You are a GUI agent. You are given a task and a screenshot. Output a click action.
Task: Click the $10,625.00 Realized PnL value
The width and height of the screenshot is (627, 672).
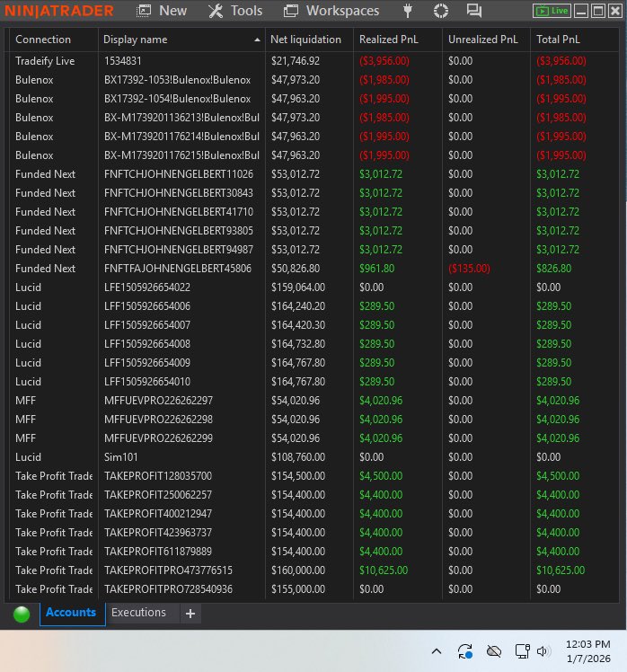coord(384,570)
